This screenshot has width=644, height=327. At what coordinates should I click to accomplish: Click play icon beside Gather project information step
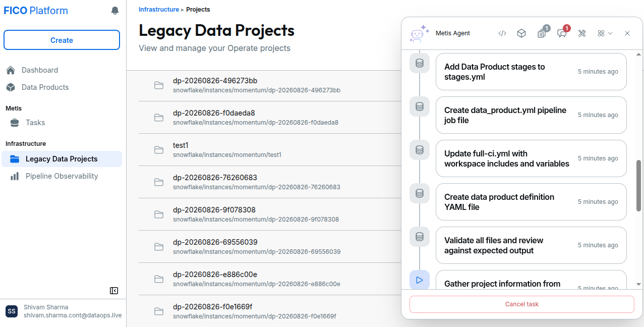(x=419, y=280)
